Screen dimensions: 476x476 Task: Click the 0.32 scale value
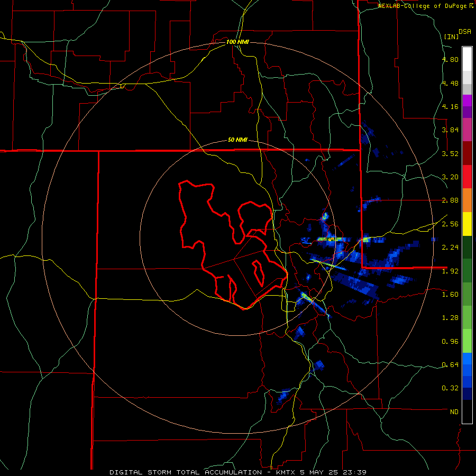coord(450,388)
